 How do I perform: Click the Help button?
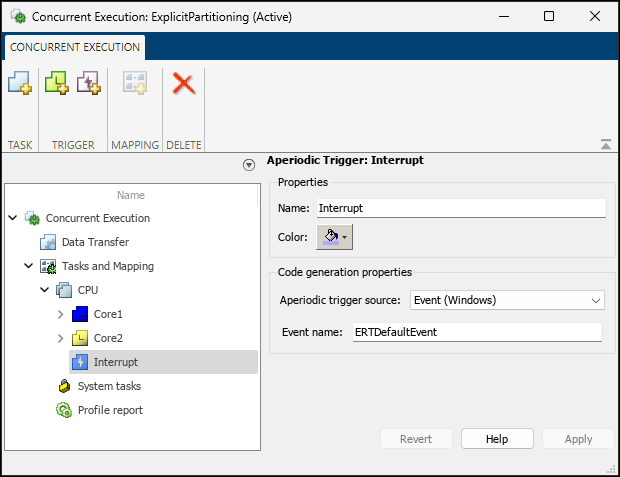click(x=497, y=439)
